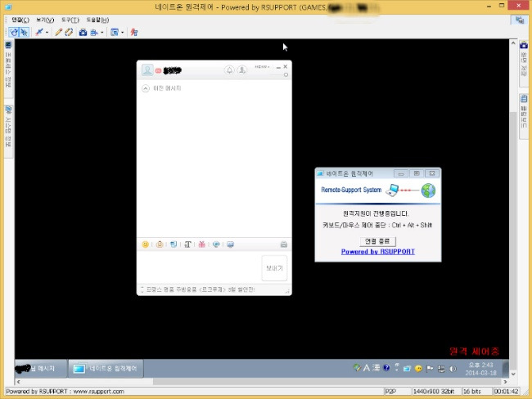This screenshot has height=399, width=532.
Task: Select the pencil drawing tool in toolbar
Action: (58, 32)
